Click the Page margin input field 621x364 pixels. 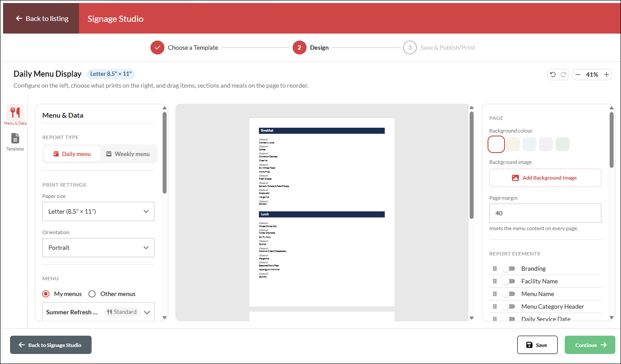click(545, 213)
